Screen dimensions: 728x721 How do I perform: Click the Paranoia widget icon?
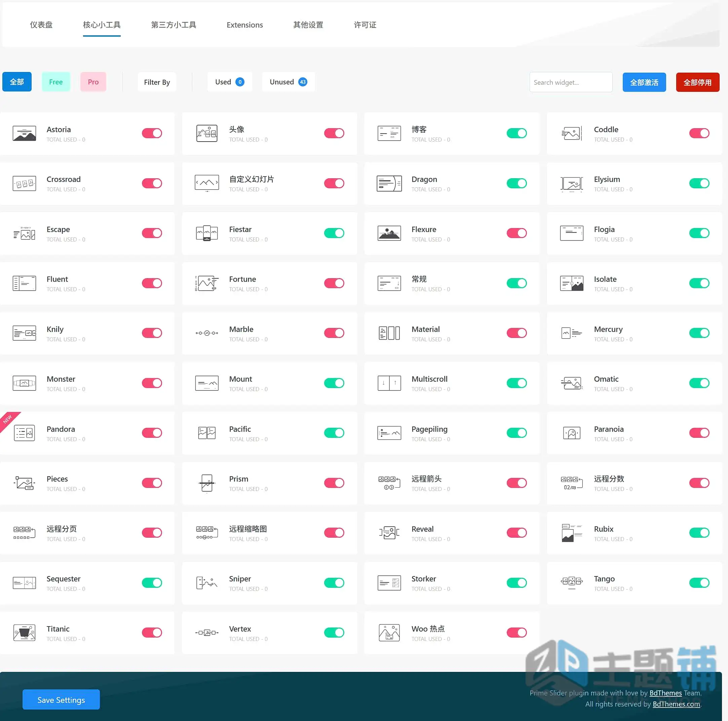coord(572,433)
